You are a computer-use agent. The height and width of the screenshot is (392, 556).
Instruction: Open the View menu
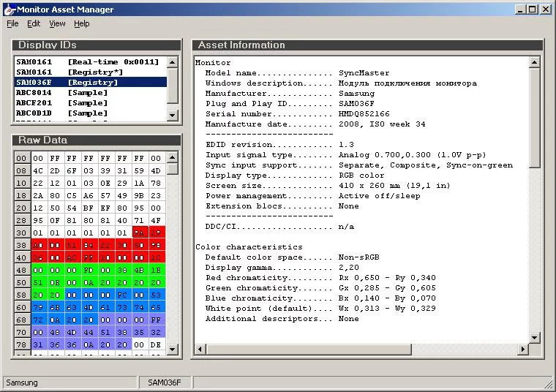tap(57, 23)
